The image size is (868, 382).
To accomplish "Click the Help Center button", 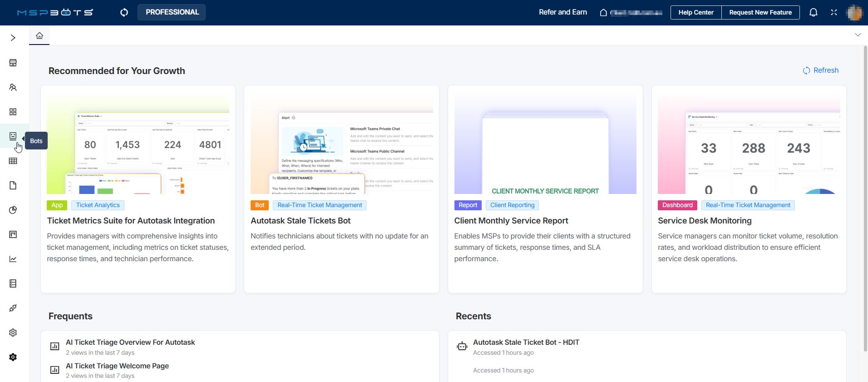I will (695, 12).
